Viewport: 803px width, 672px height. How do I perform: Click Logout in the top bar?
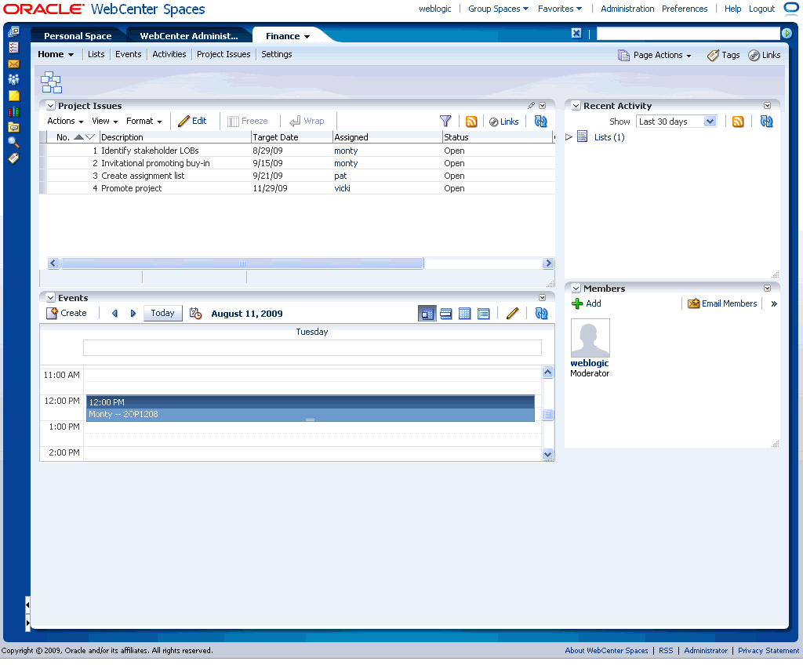pyautogui.click(x=761, y=9)
